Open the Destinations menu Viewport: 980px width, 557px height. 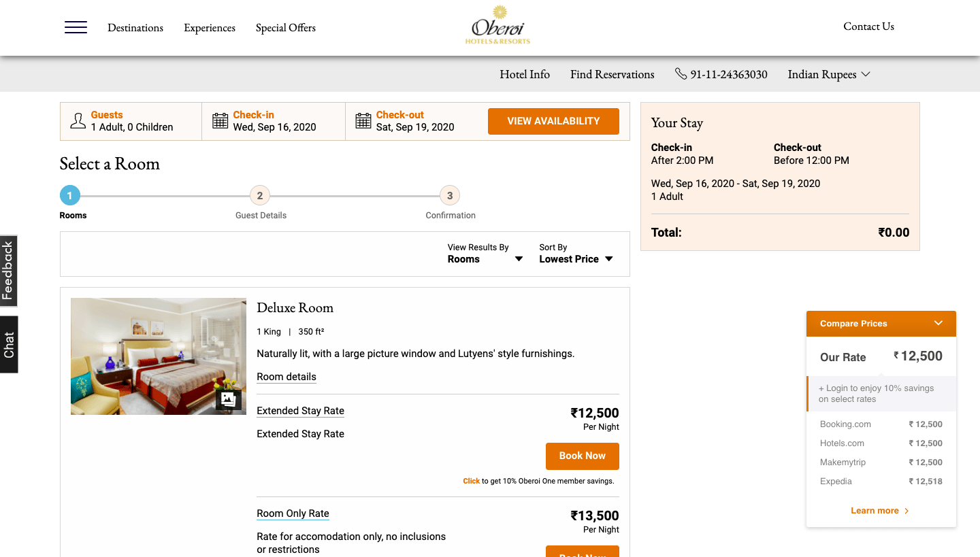click(135, 28)
